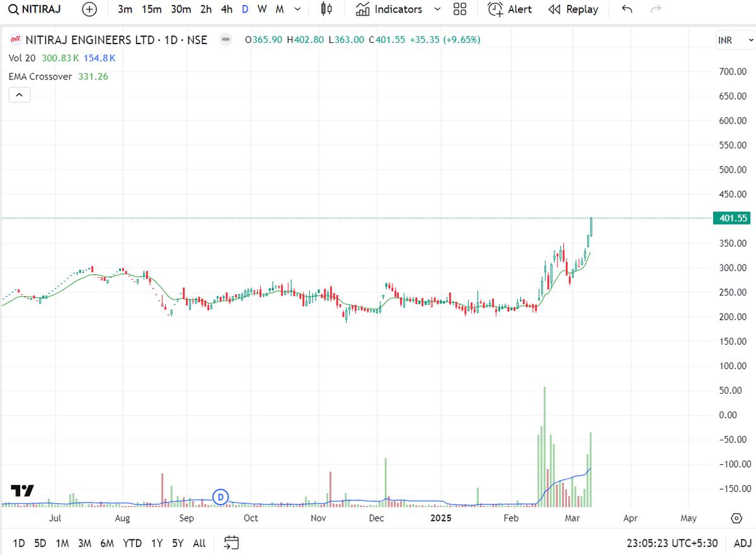Click the NITIRAJ ENGINEERS LTD symbol title

117,40
